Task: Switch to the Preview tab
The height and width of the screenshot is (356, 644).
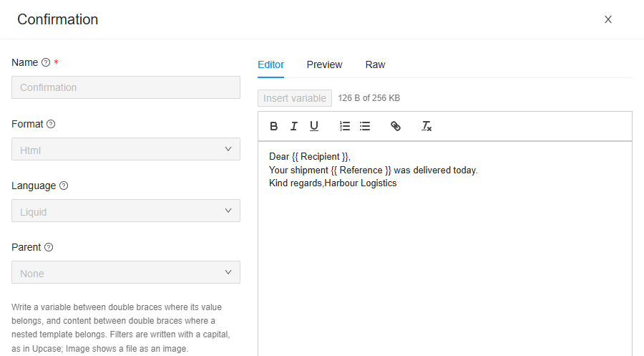Action: (x=324, y=64)
